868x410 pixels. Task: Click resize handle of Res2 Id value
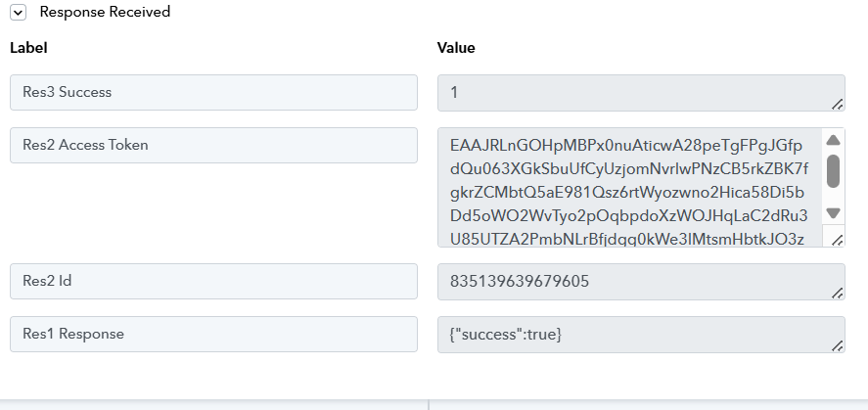(838, 293)
